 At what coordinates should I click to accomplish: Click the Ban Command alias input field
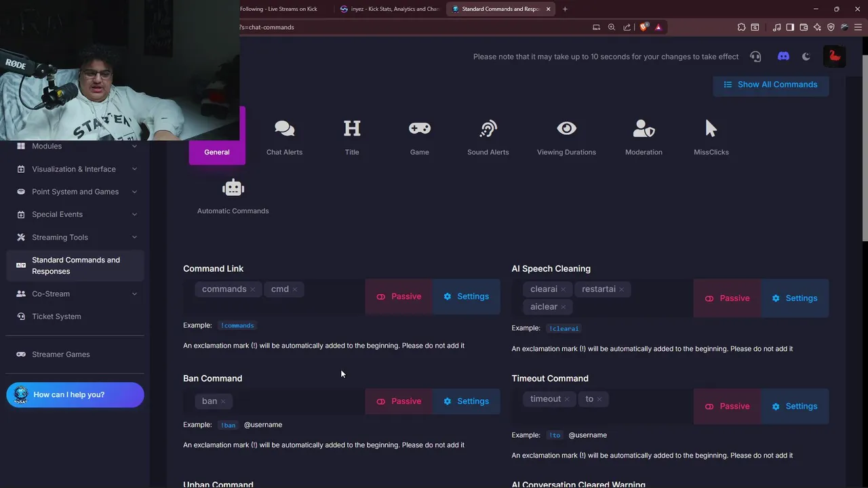pyautogui.click(x=274, y=401)
